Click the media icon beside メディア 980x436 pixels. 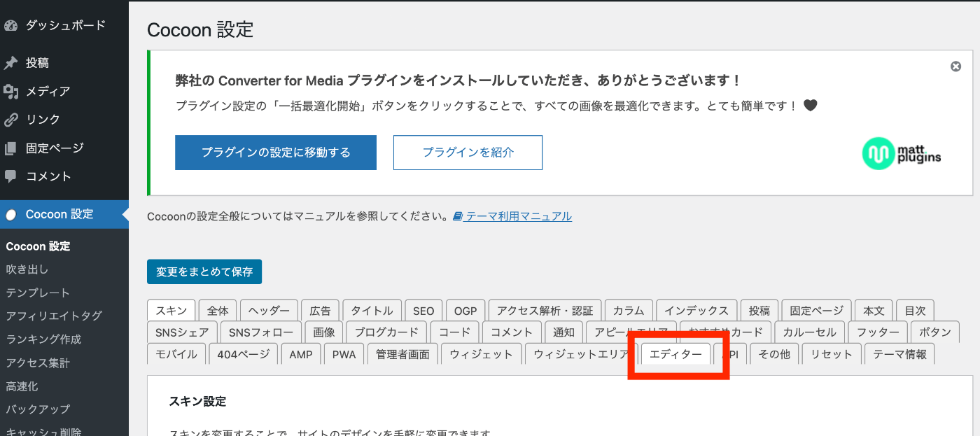pyautogui.click(x=10, y=92)
